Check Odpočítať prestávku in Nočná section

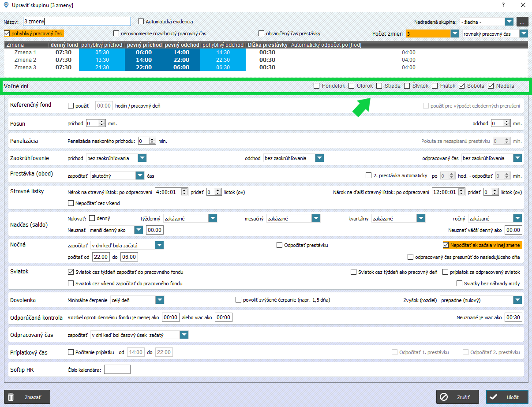[x=280, y=245]
